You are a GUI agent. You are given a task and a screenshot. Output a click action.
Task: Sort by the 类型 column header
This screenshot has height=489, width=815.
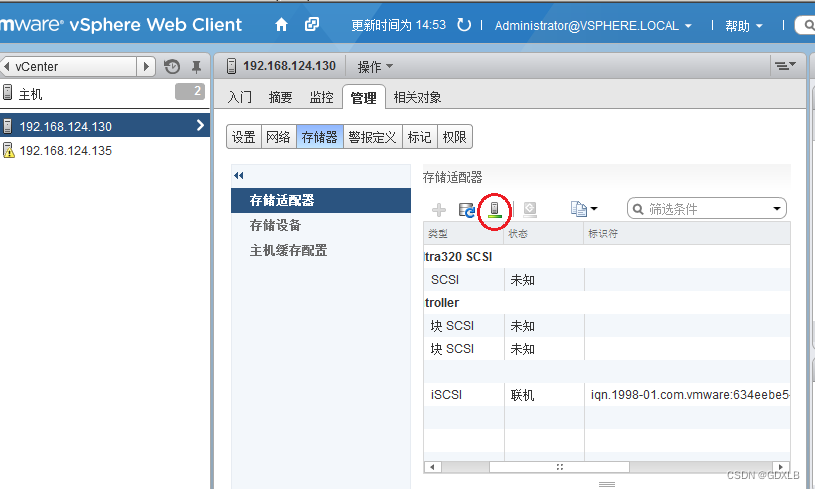[464, 234]
